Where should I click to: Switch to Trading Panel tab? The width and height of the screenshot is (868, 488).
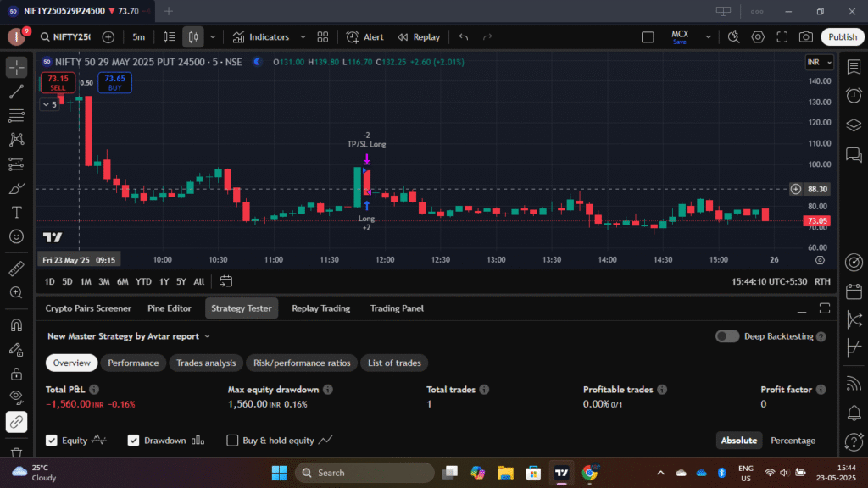tap(397, 308)
